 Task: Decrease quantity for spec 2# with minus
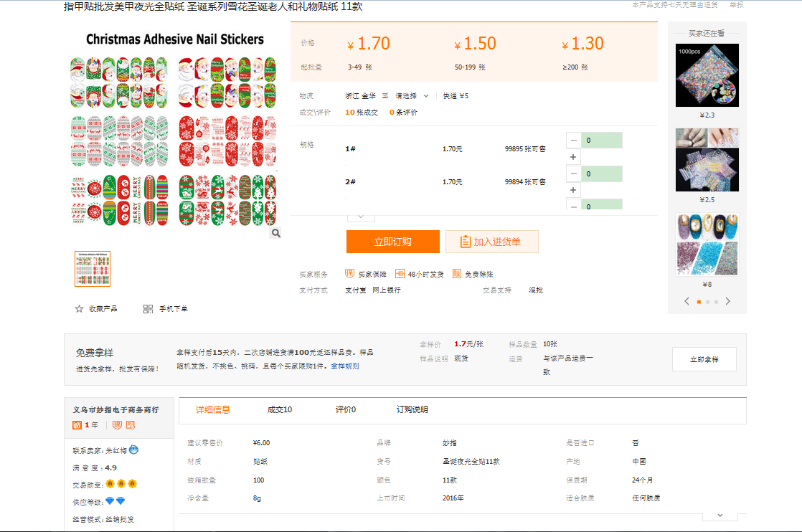click(573, 174)
